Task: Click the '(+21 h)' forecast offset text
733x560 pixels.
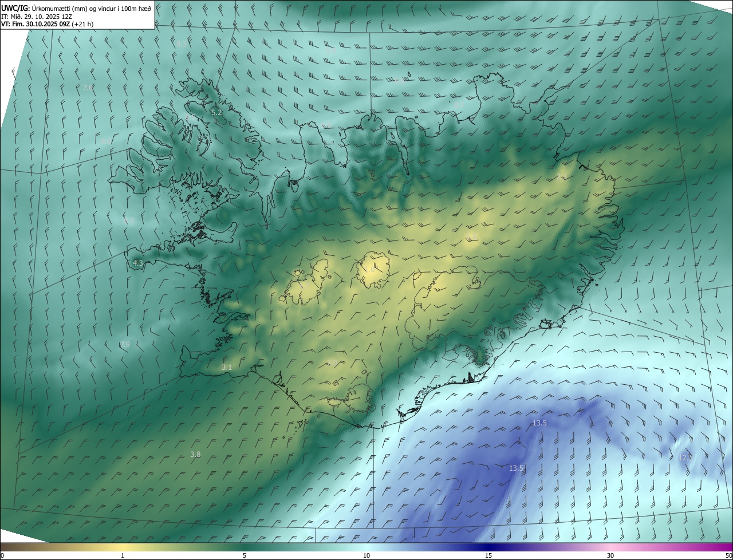Action: tap(82, 24)
